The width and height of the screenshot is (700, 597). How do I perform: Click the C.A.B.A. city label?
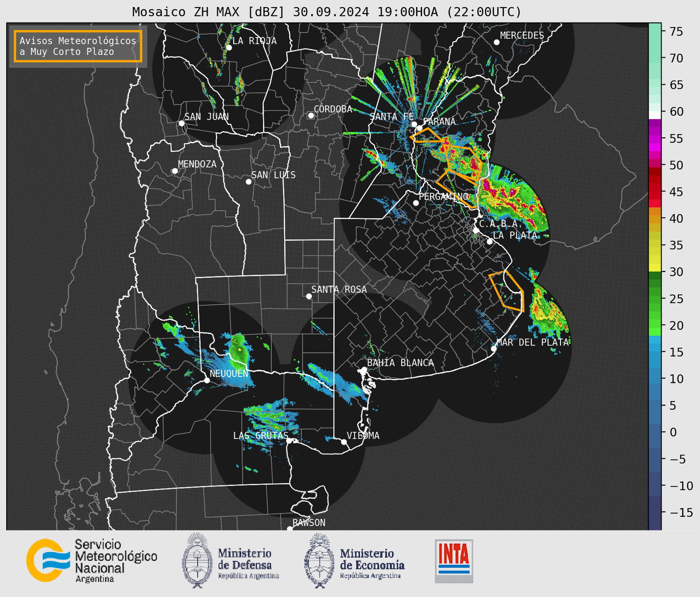[x=501, y=223]
